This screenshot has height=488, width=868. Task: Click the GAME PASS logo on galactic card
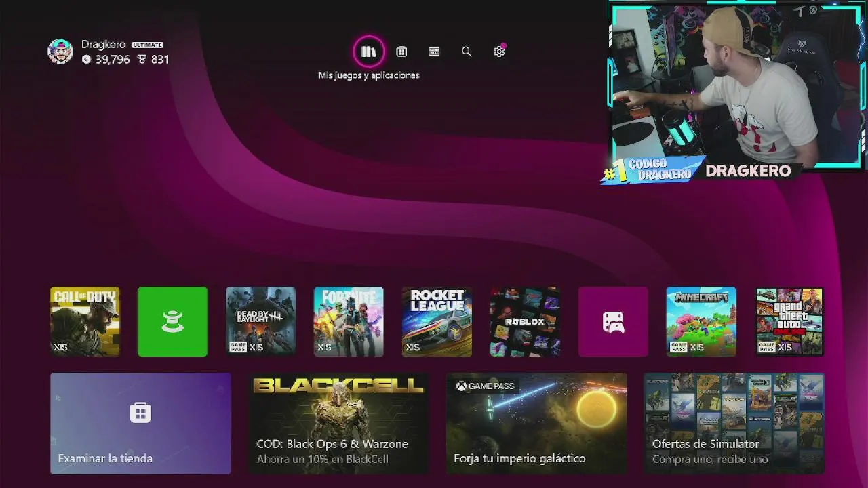(485, 386)
